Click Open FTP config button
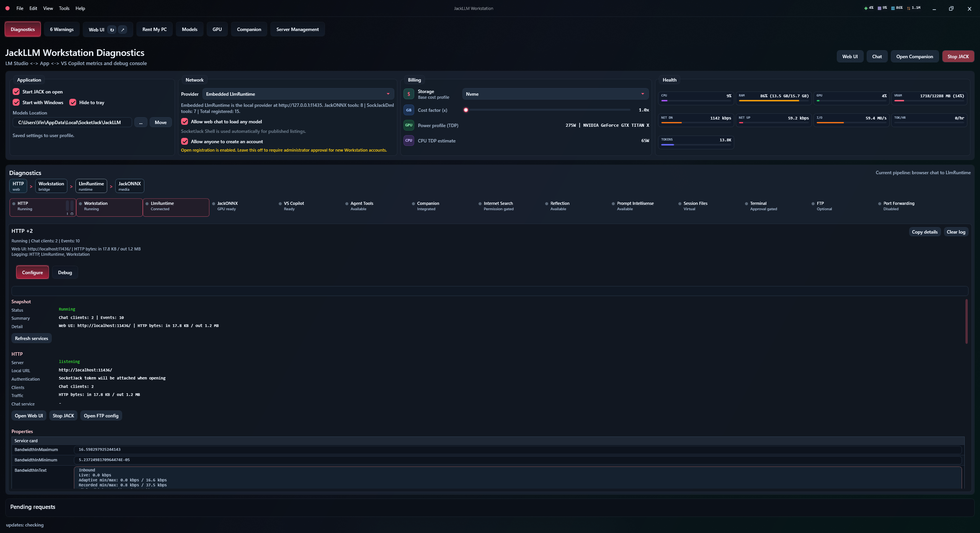The image size is (980, 533). (101, 415)
